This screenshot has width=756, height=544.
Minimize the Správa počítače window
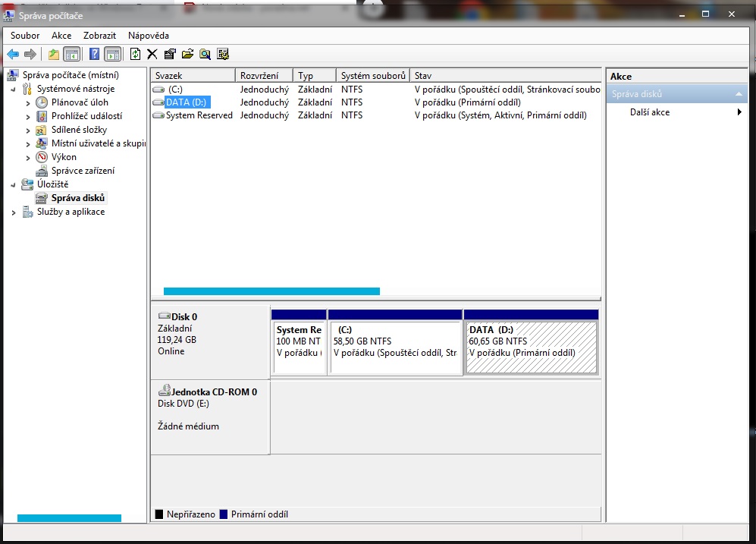pos(682,14)
